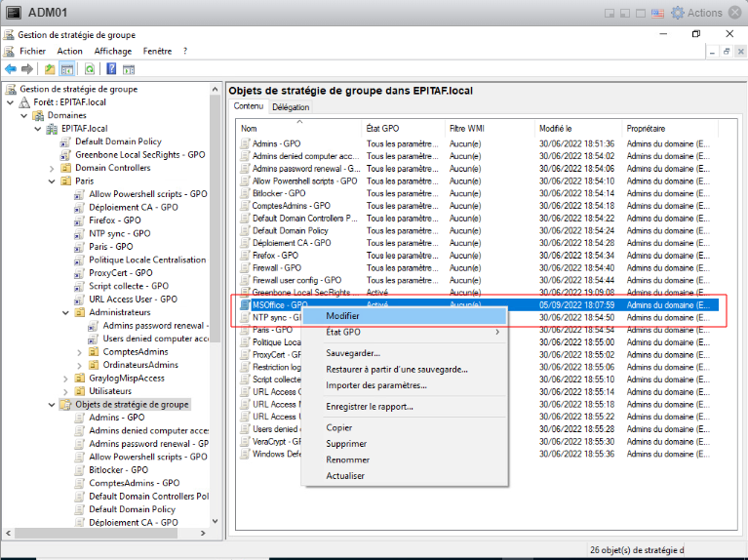Click the folder Up-one-level toolbar icon

[50, 69]
